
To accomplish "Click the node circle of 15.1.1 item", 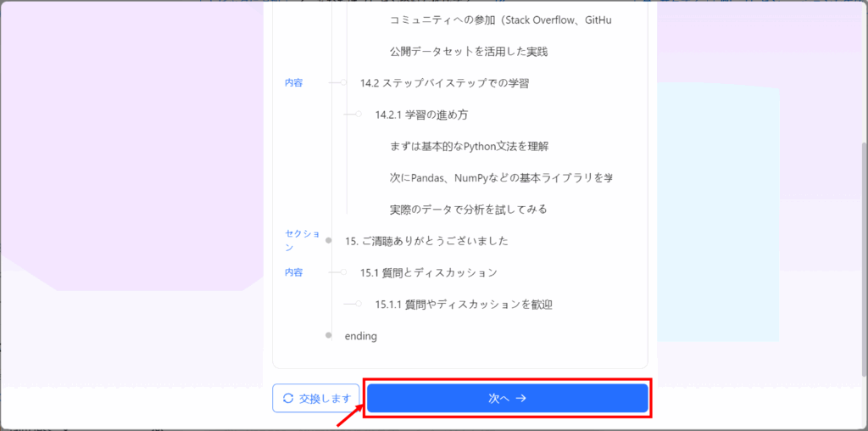I will 359,304.
